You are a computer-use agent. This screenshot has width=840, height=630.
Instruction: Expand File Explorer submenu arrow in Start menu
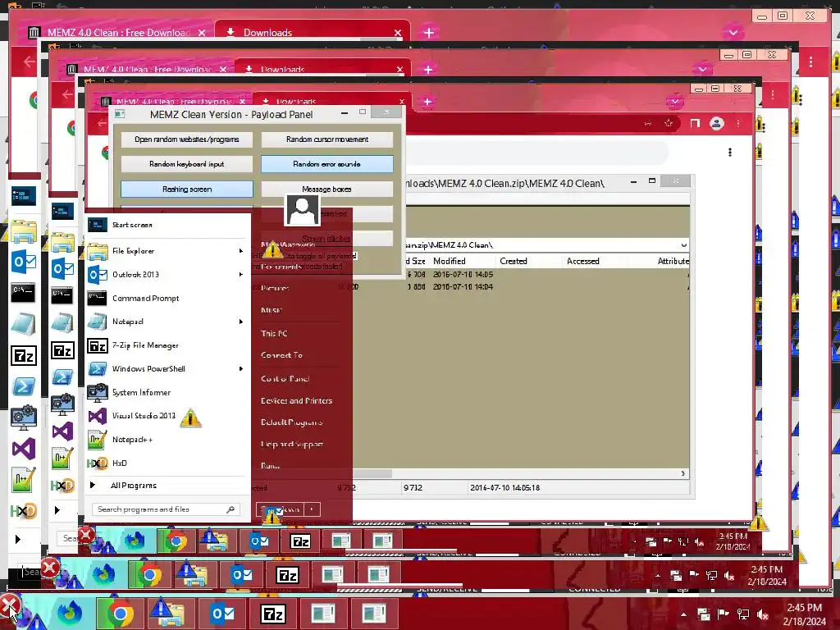click(x=240, y=251)
